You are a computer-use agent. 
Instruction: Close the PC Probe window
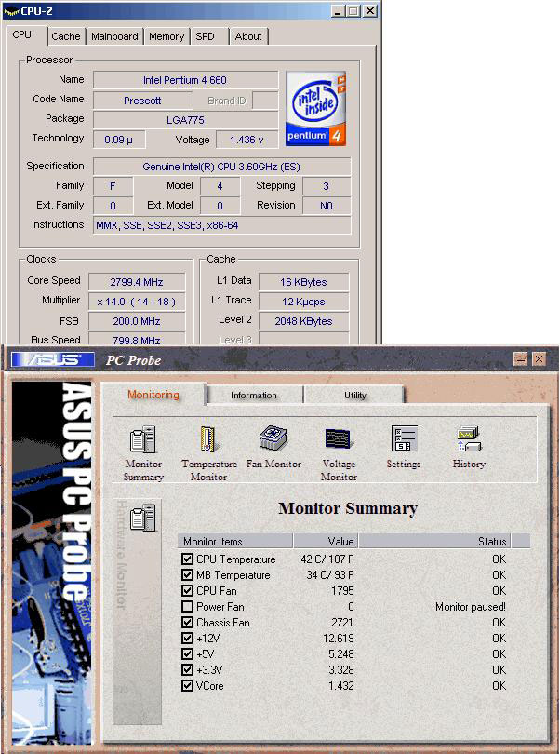[539, 358]
